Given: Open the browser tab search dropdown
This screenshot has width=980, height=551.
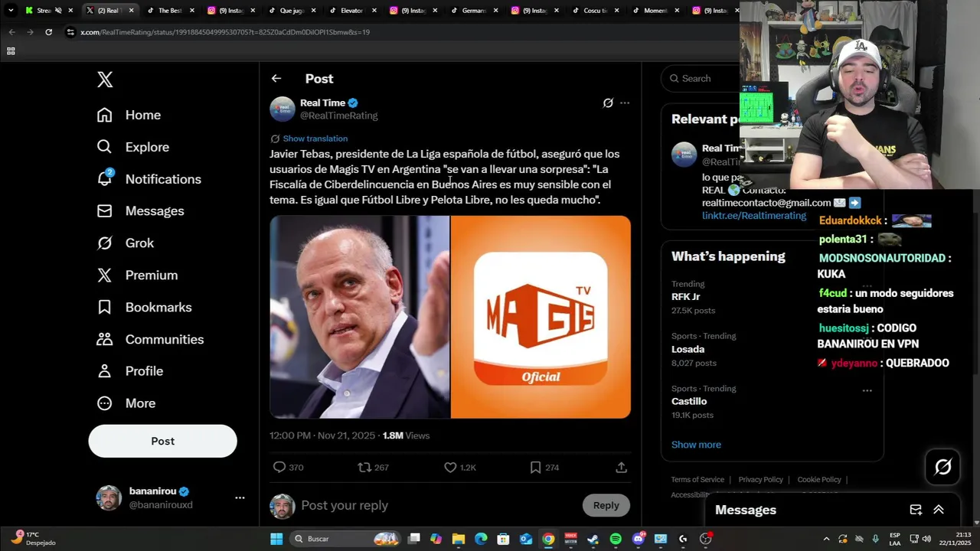Looking at the screenshot, I should pos(11,11).
